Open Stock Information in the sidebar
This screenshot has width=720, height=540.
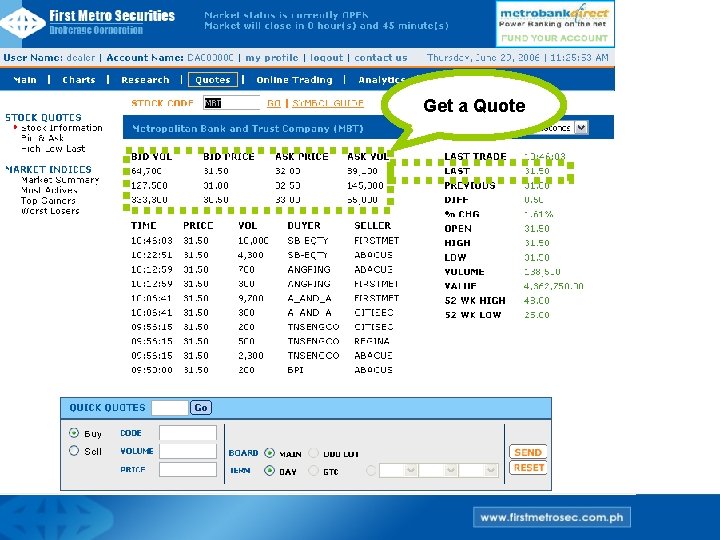62,128
